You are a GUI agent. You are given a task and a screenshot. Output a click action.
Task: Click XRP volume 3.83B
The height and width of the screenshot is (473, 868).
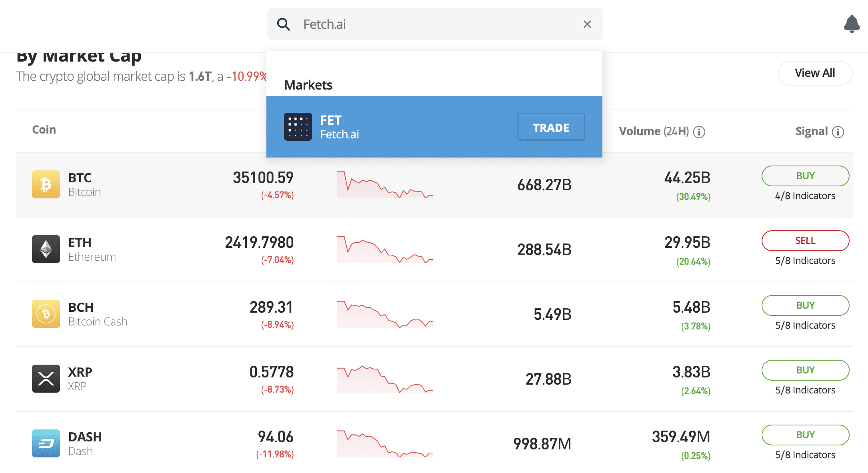point(691,372)
